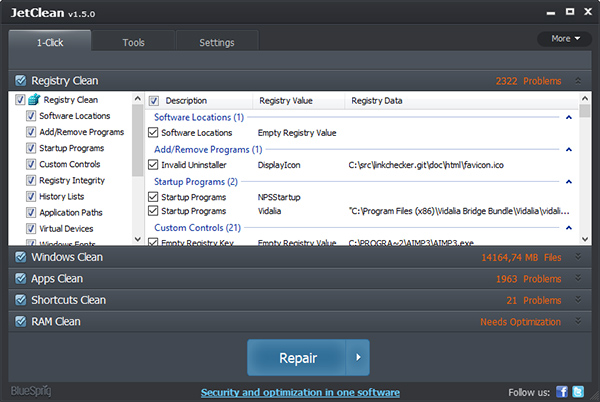The image size is (600, 402).
Task: Toggle the Windows Clean checkbox
Action: pyautogui.click(x=20, y=257)
